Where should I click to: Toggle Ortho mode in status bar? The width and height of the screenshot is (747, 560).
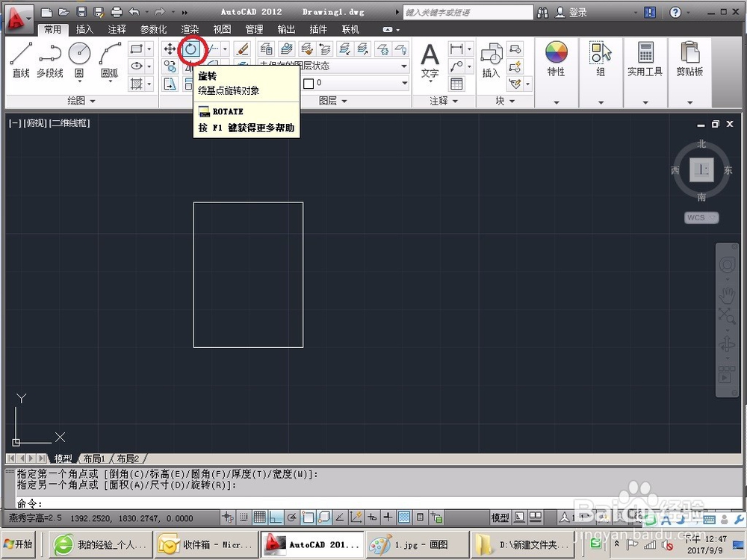(276, 517)
